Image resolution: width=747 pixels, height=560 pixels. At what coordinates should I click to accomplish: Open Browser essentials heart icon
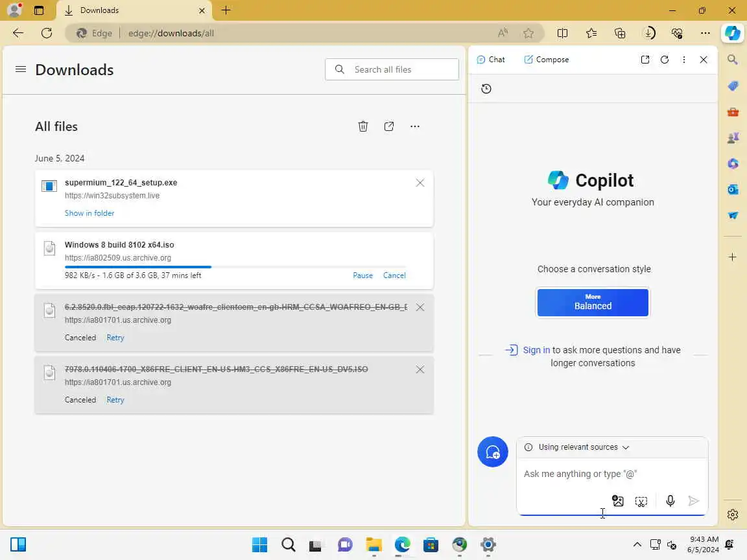(x=677, y=33)
